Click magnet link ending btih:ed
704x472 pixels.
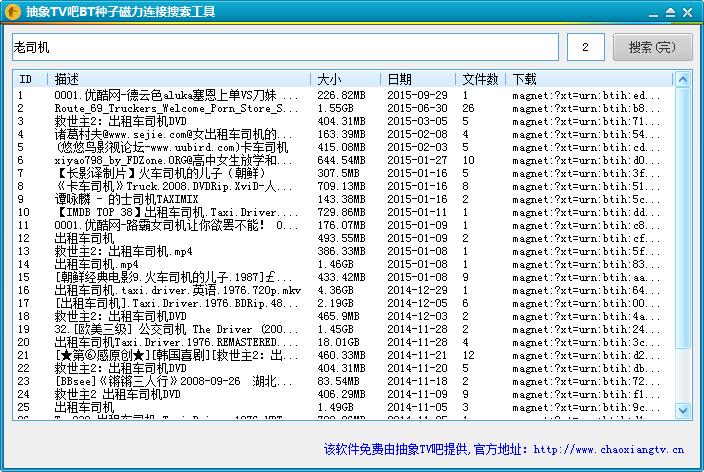tap(586, 96)
